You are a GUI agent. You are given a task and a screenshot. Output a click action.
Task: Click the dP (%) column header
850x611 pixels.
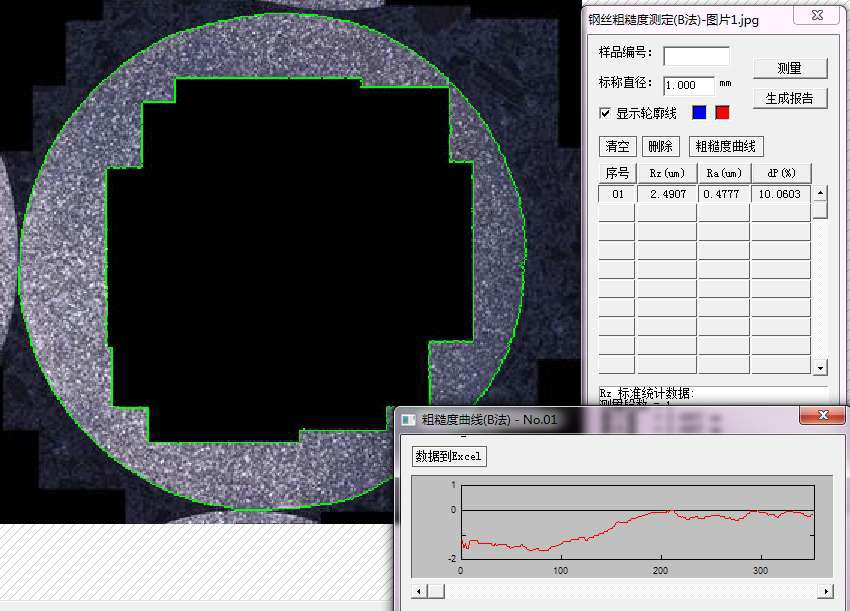pyautogui.click(x=781, y=173)
